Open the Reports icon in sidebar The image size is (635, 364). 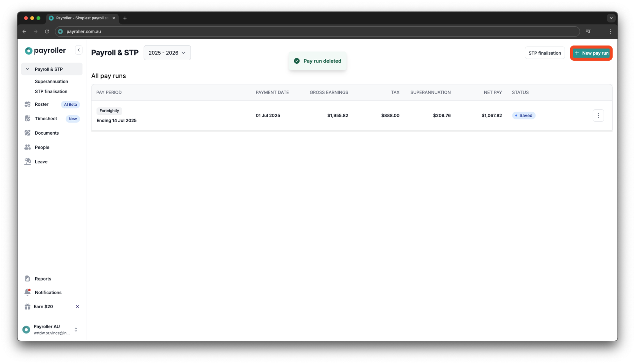pyautogui.click(x=28, y=278)
